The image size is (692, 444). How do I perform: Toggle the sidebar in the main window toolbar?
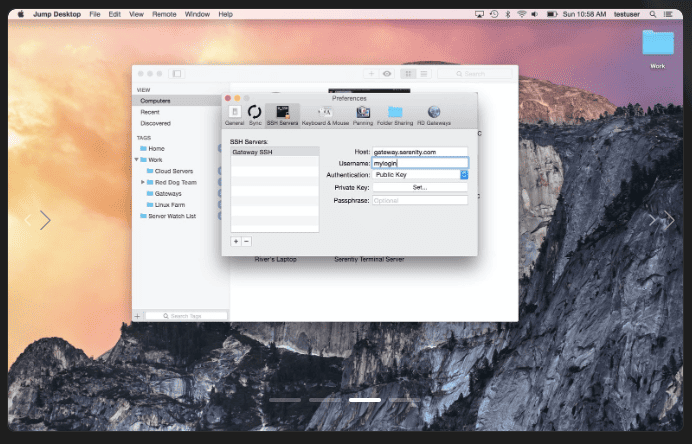point(177,74)
